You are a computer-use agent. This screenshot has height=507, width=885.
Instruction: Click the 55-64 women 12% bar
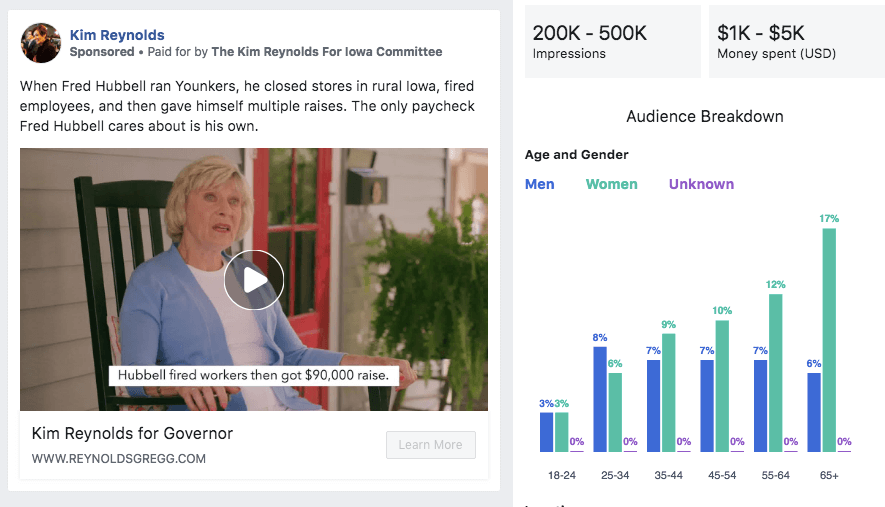[x=775, y=373]
